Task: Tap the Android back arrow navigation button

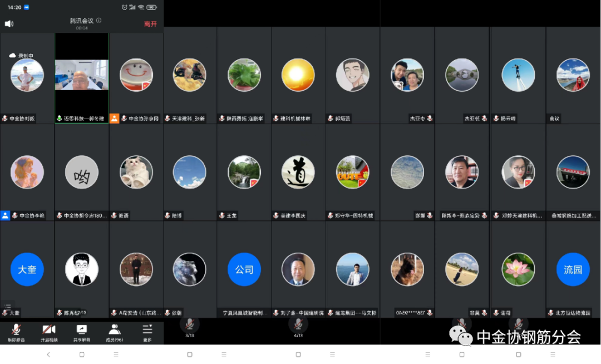Action: [x=48, y=355]
